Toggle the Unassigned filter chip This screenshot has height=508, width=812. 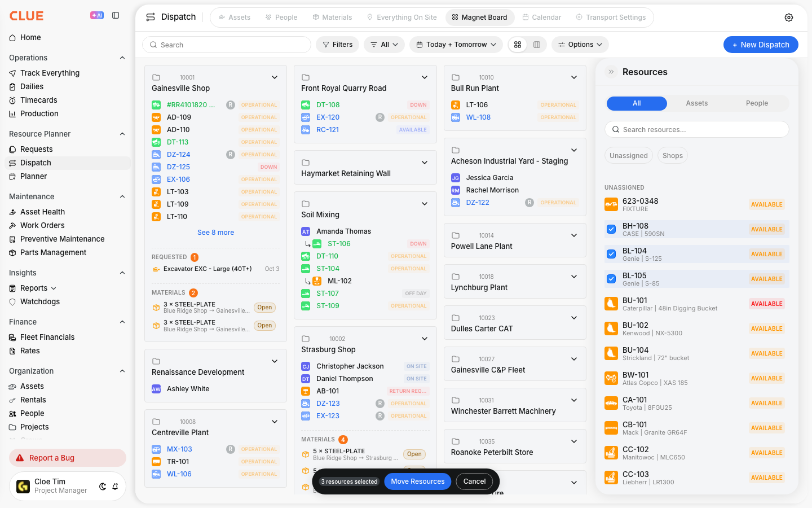(629, 156)
